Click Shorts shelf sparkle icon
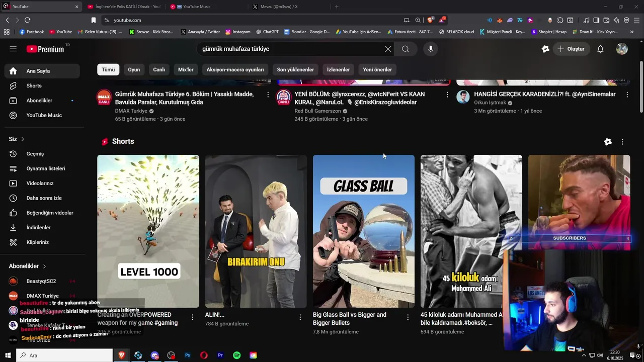This screenshot has width=644, height=362. click(x=608, y=142)
